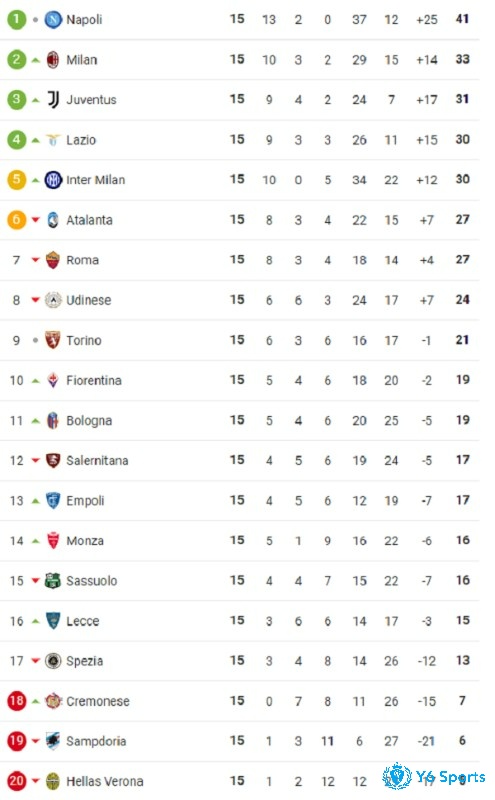Click the red down arrow beside Salernitana

click(35, 461)
